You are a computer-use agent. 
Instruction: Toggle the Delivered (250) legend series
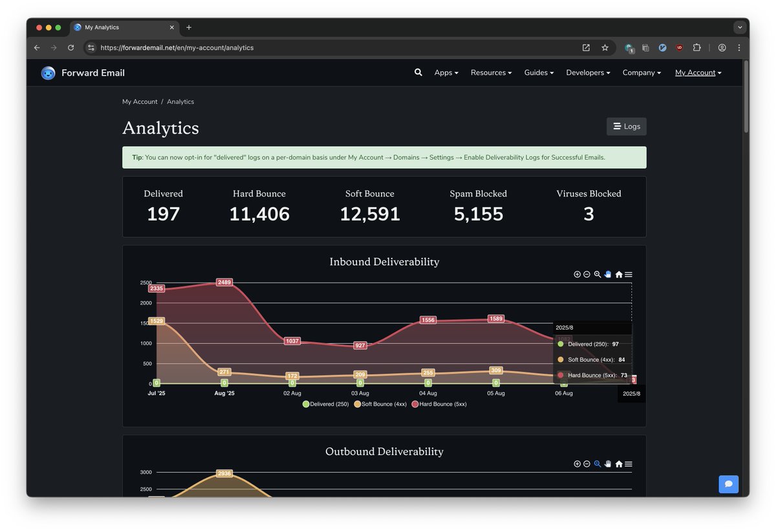click(x=326, y=404)
